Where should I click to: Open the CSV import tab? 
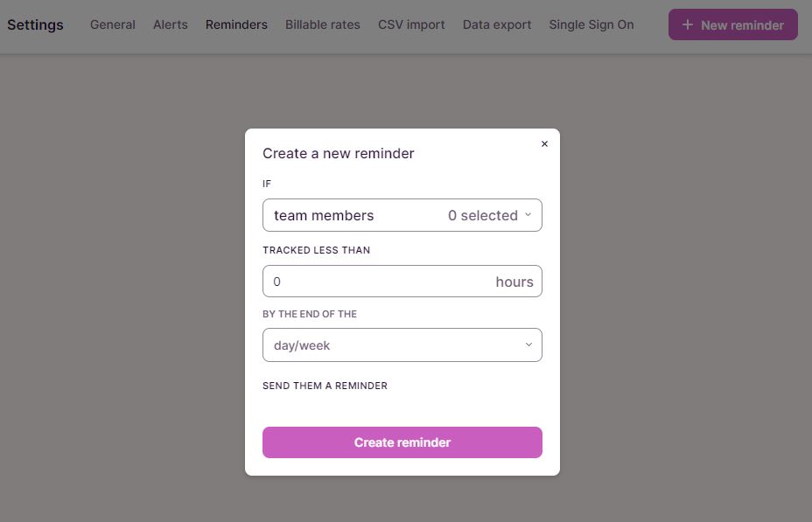411,24
